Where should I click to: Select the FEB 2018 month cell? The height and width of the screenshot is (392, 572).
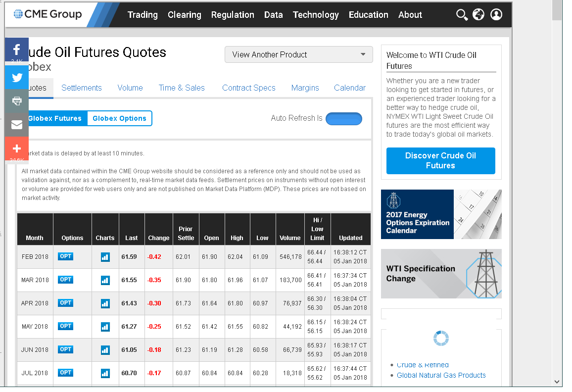(35, 256)
